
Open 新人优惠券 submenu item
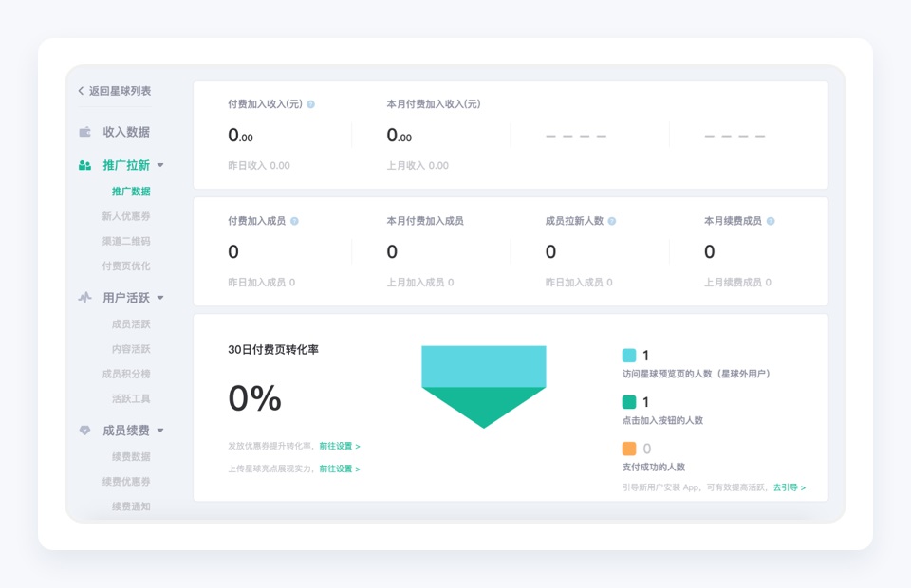(126, 216)
